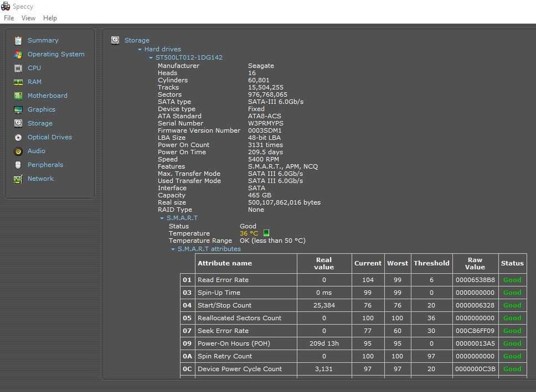Screen dimensions: 536x392
Task: Click the Motherboard icon in sidebar
Action: click(19, 96)
